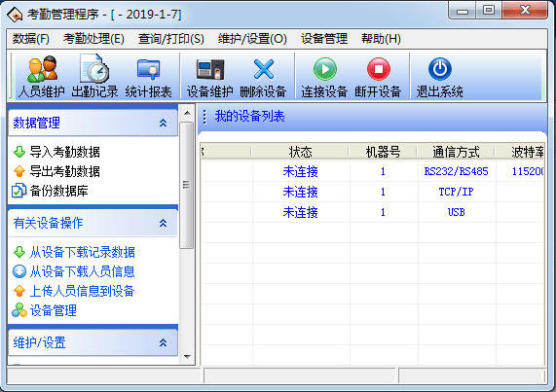
Task: Click colored balls icon beside 设备管理 link
Action: (x=19, y=310)
